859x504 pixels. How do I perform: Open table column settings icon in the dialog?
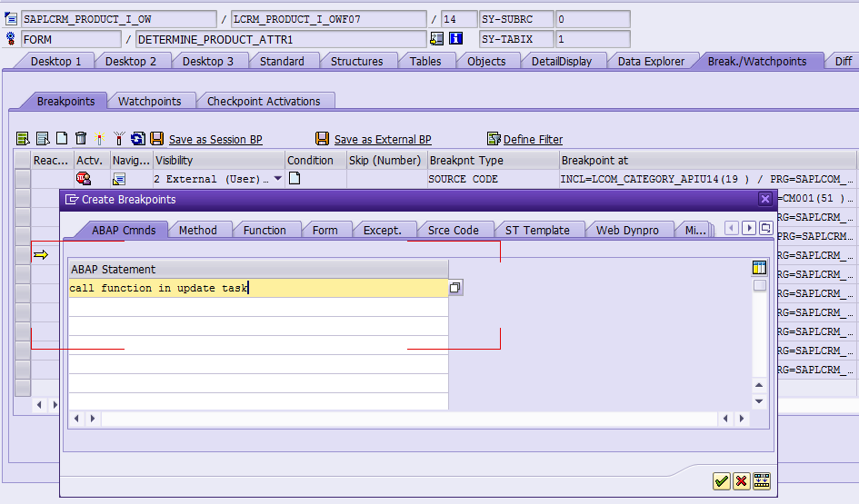click(x=759, y=268)
